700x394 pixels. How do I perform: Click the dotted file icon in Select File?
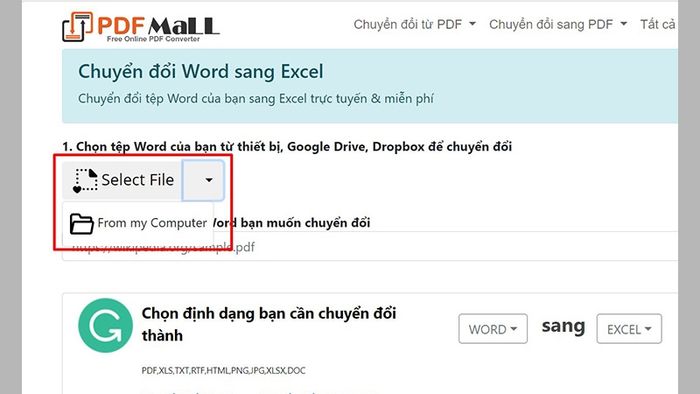[85, 180]
